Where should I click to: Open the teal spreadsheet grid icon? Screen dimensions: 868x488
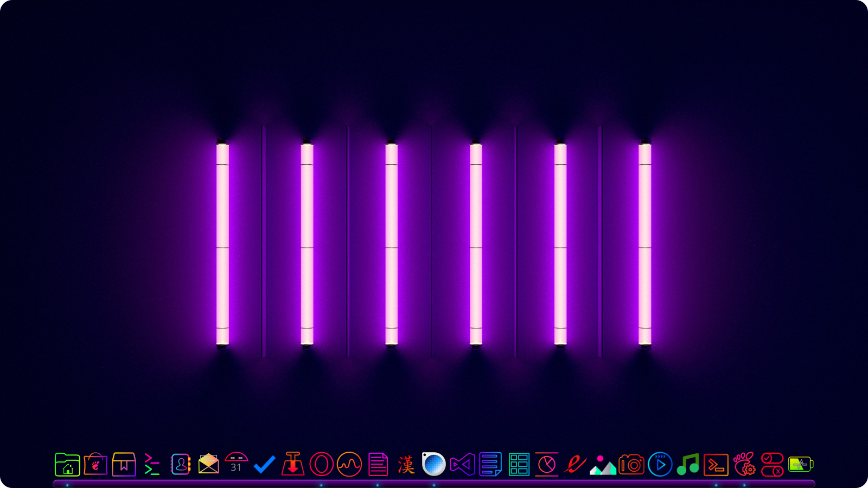(519, 465)
